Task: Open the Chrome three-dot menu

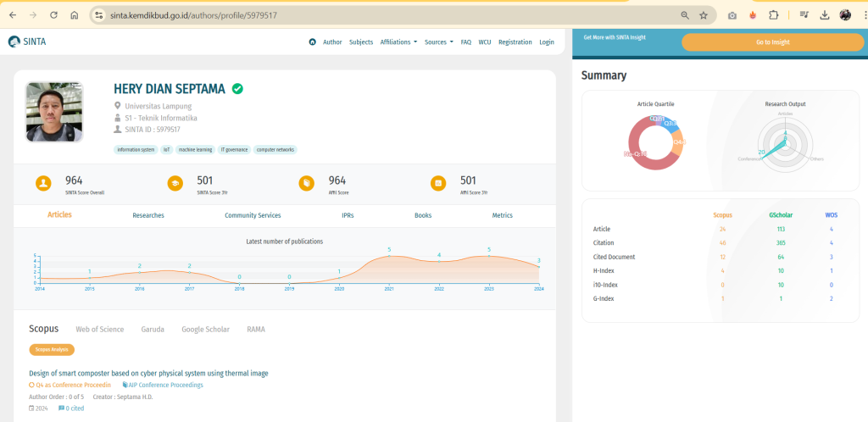Action: 861,15
